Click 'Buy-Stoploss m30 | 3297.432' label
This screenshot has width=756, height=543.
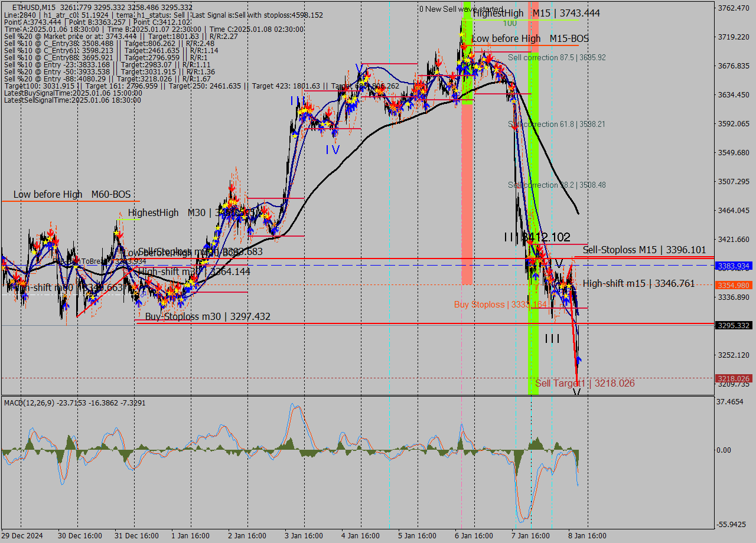pyautogui.click(x=208, y=317)
